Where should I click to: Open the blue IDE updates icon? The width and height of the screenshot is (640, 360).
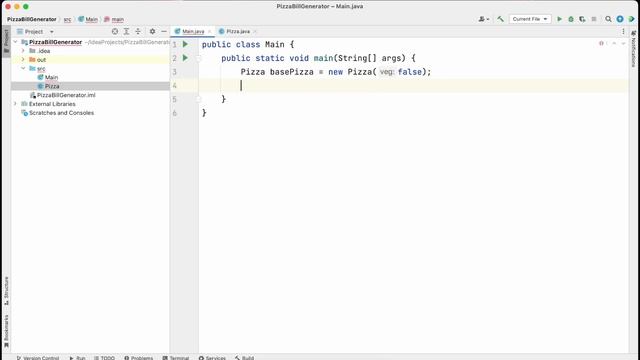click(x=620, y=19)
